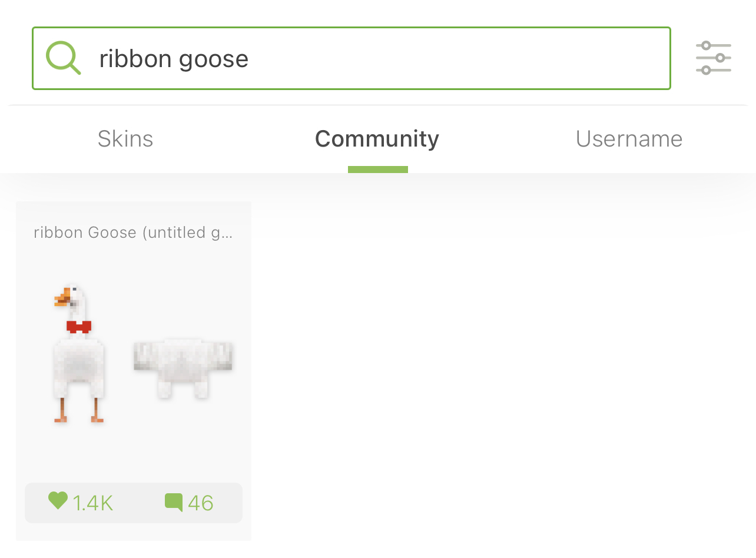Click the 1.4K likes count
The image size is (756, 558).
(x=92, y=503)
